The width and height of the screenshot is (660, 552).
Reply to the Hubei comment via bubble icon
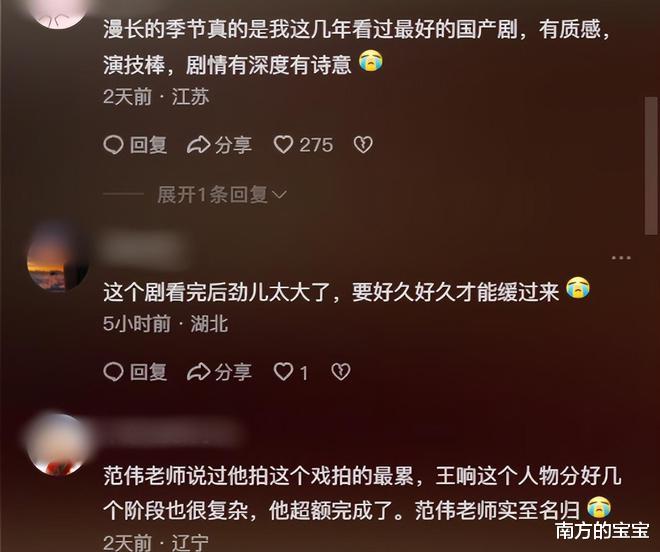click(x=113, y=372)
